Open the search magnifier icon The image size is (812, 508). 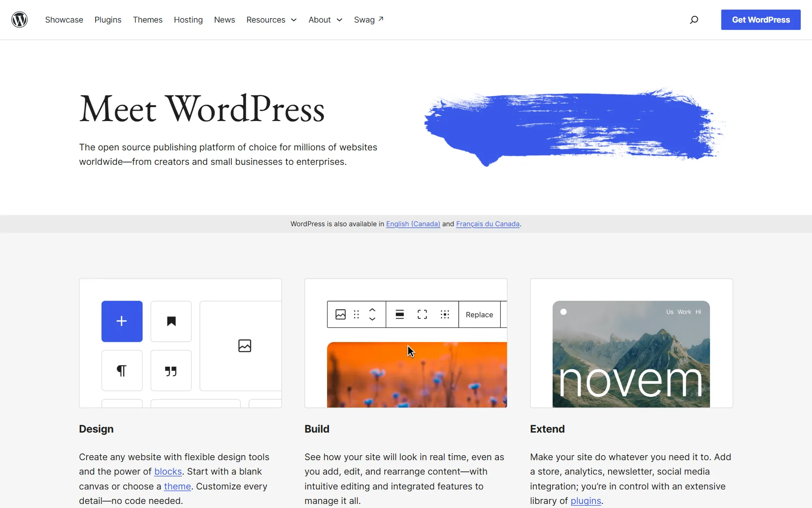coord(694,20)
